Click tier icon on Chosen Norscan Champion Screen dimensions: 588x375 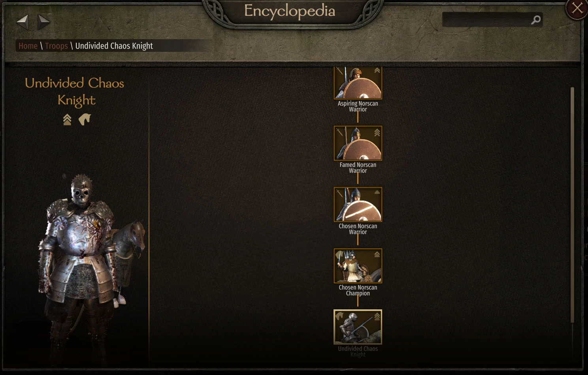[x=377, y=254]
